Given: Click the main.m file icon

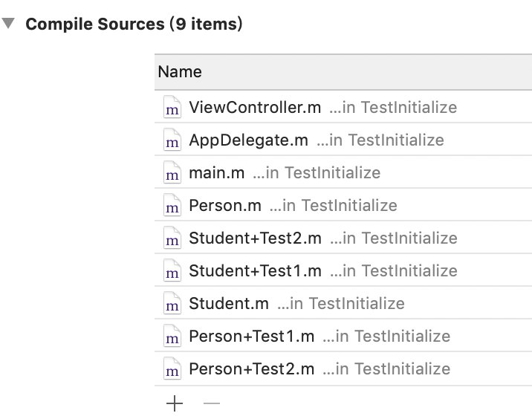Looking at the screenshot, I should coord(172,173).
